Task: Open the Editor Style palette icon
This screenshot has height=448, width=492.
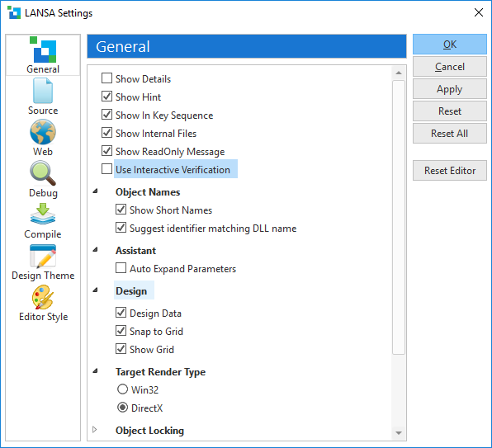Action: (x=43, y=297)
